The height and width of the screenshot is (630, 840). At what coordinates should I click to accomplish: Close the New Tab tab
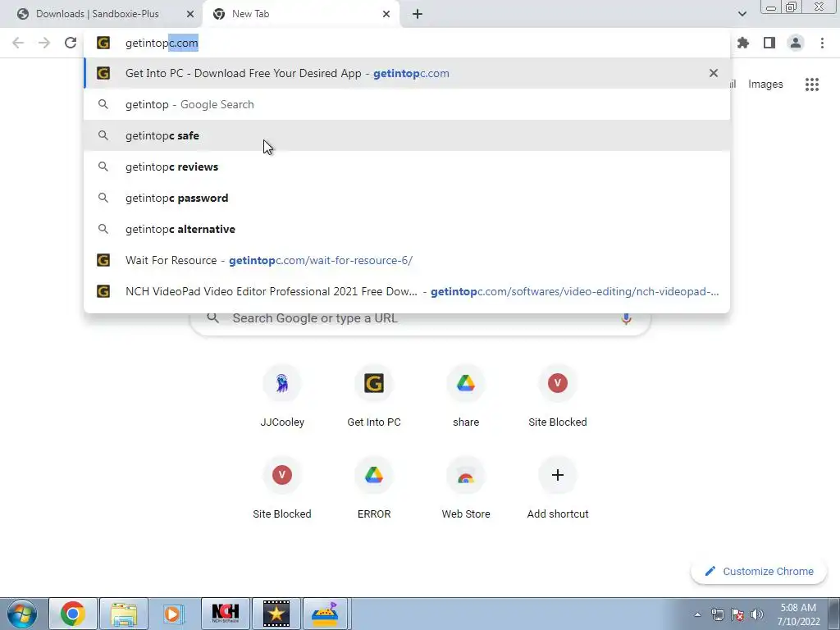(386, 14)
